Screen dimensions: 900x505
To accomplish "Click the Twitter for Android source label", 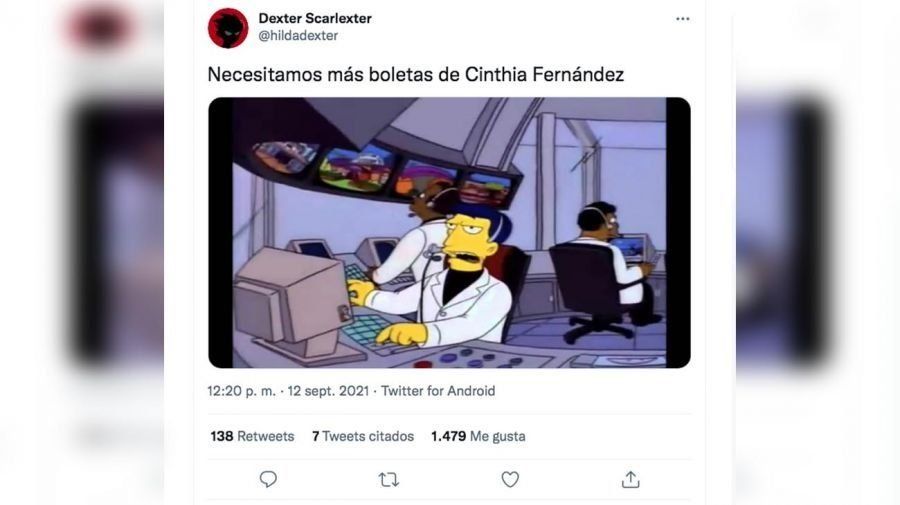I will tap(438, 391).
